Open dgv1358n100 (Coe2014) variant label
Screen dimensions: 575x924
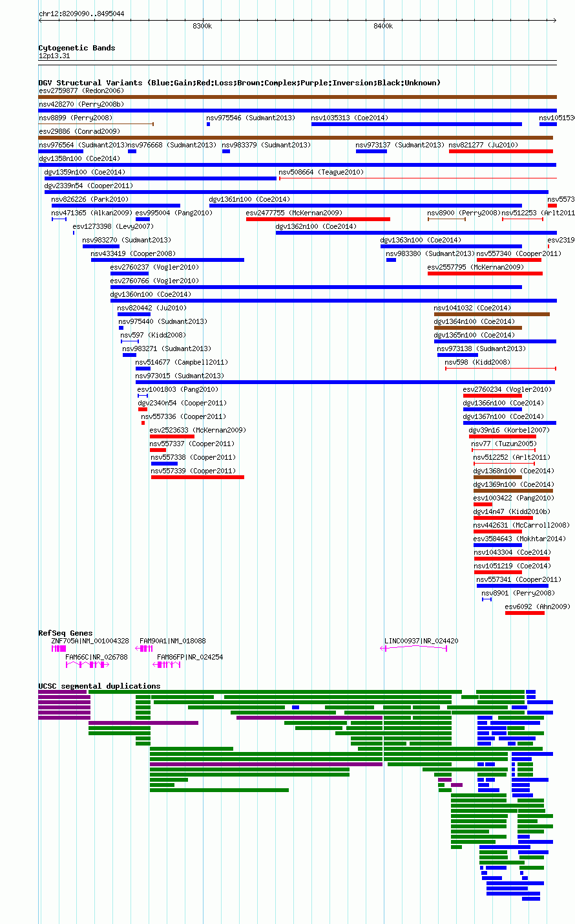pos(79,158)
